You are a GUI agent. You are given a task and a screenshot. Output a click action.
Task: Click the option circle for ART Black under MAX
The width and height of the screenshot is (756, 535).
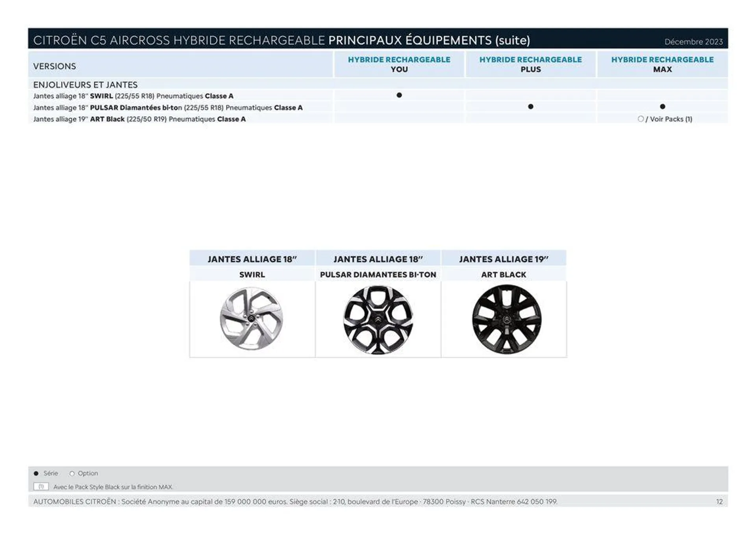coord(640,119)
